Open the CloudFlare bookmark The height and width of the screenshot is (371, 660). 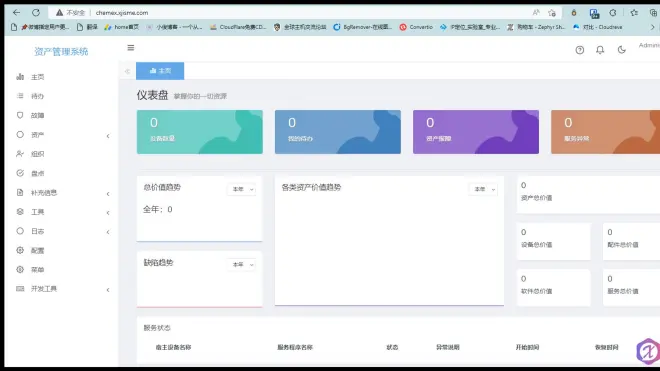[x=238, y=27]
